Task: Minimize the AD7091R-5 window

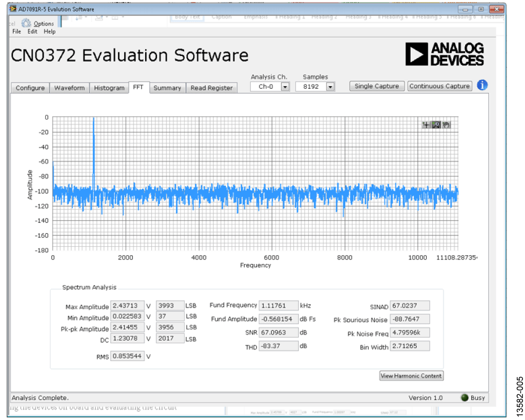Action: [x=465, y=9]
